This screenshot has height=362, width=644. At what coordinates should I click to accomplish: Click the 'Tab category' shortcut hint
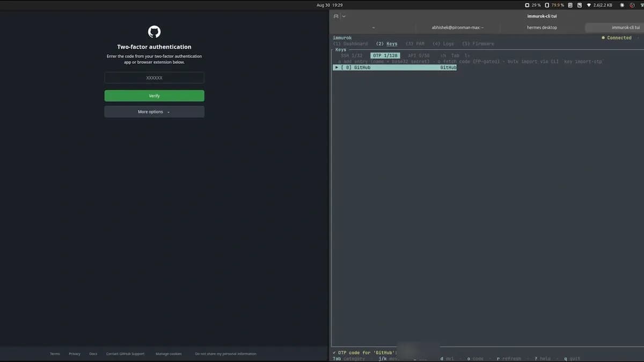click(x=349, y=358)
